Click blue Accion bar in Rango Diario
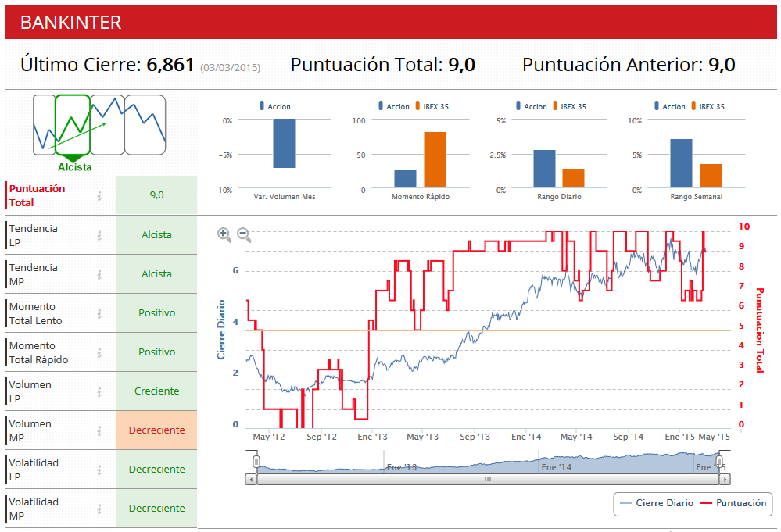This screenshot has width=781, height=532. 544,169
